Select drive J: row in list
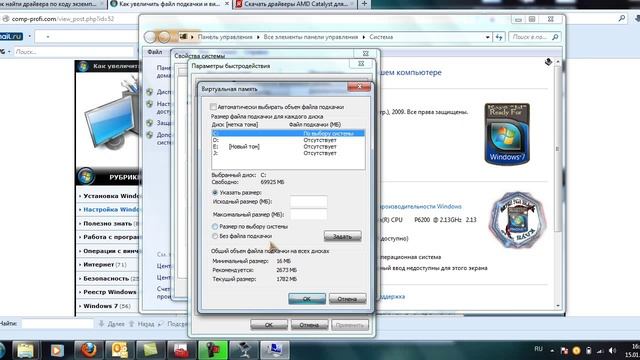The image size is (640, 360). [x=288, y=153]
